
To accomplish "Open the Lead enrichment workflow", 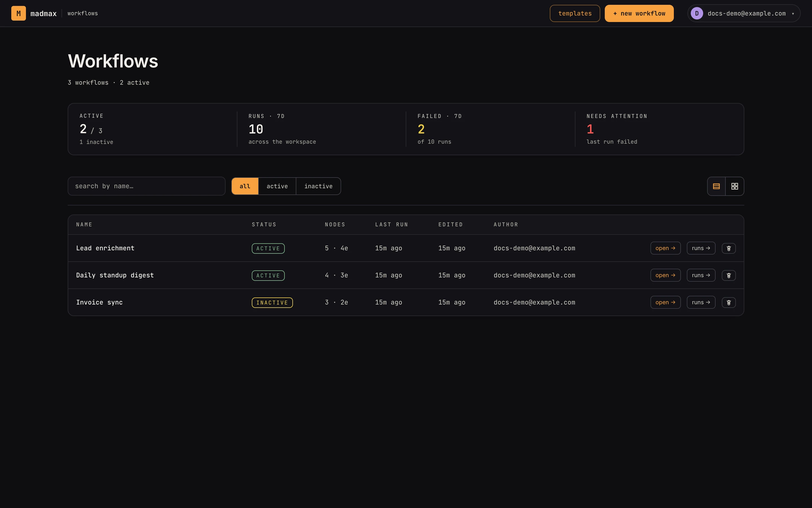I will pyautogui.click(x=665, y=248).
